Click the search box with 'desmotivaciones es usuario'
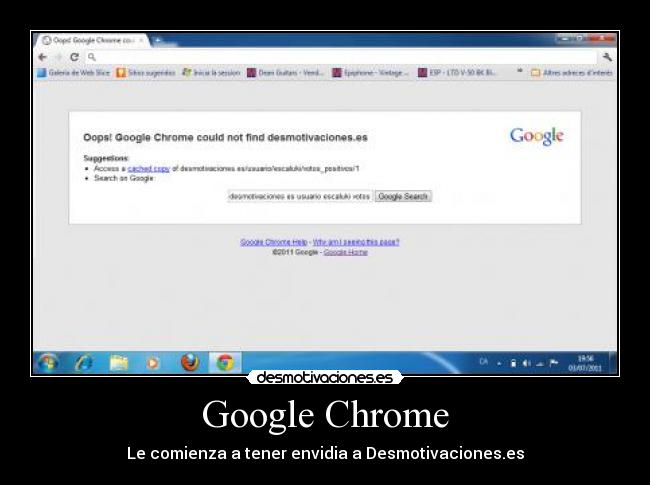650x485 pixels. [x=300, y=196]
